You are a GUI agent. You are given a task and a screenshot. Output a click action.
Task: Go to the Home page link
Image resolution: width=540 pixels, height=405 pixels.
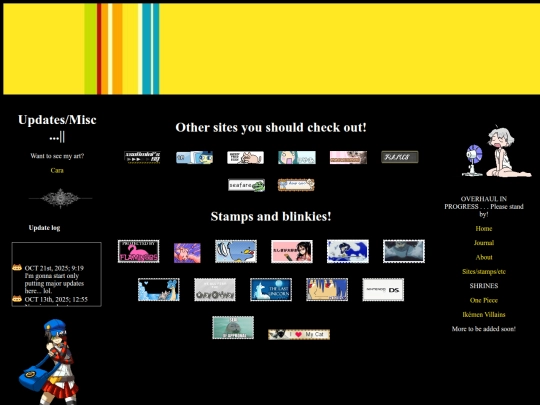point(484,228)
